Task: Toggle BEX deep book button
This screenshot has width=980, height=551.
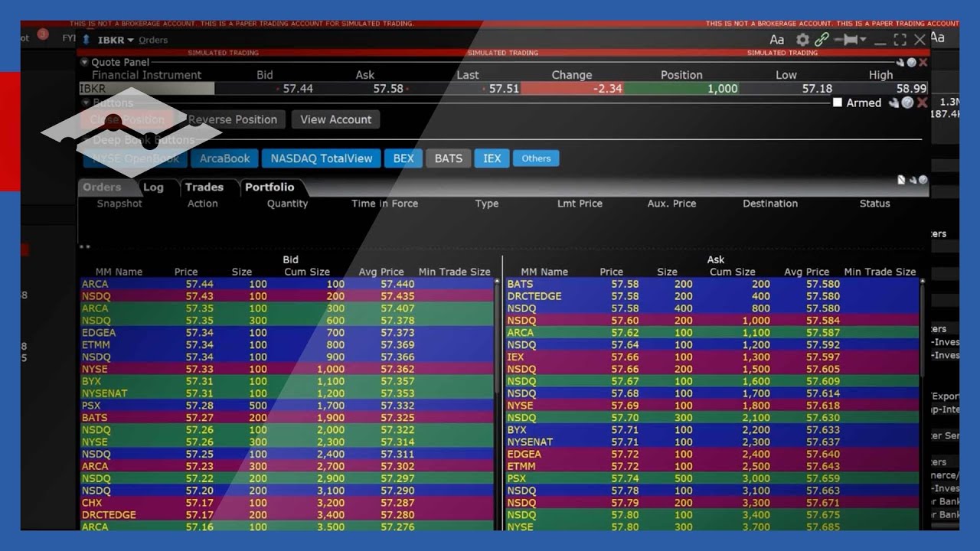Action: 403,158
